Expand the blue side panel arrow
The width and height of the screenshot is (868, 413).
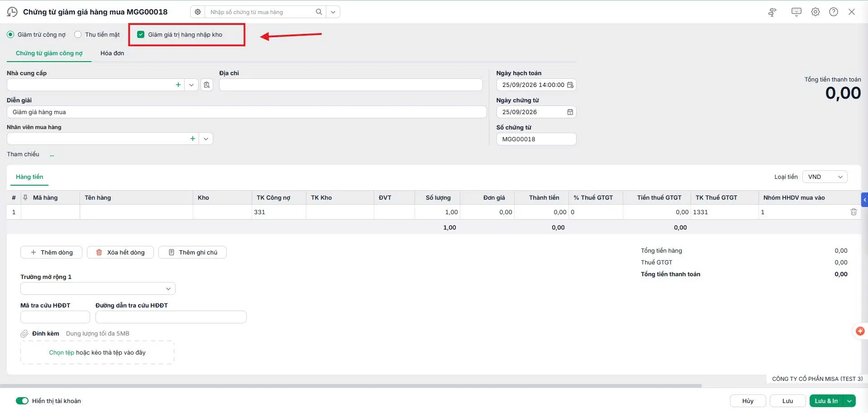(865, 200)
